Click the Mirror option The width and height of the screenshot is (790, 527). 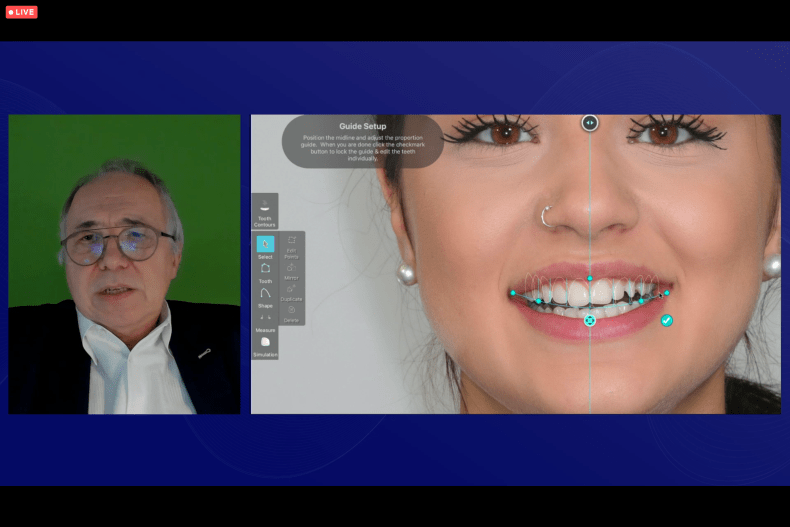pos(291,271)
